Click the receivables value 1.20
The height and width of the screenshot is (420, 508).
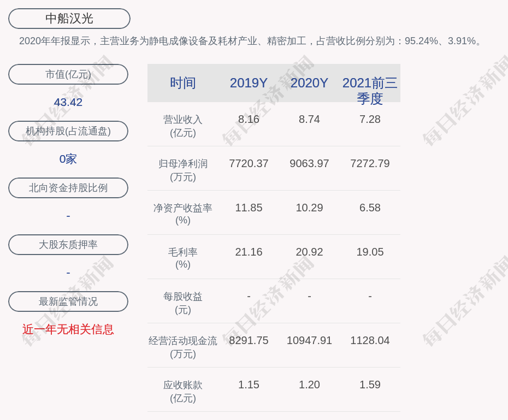(x=309, y=384)
